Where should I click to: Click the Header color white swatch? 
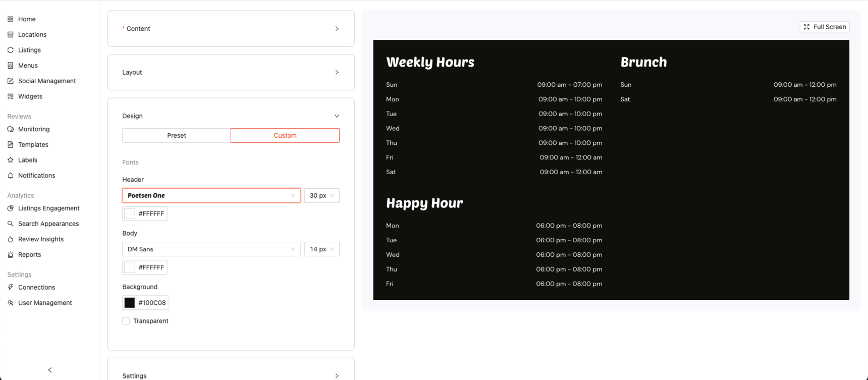point(130,213)
